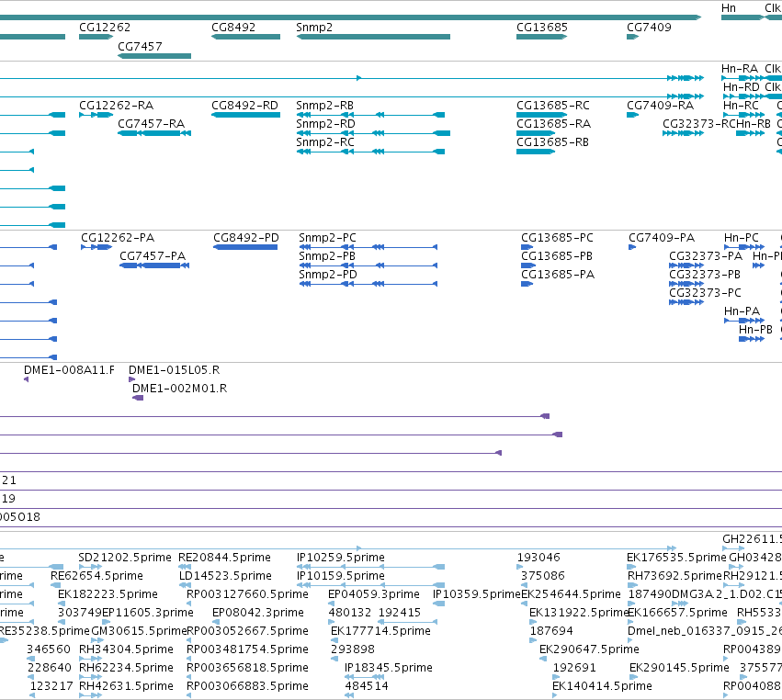
Task: Click protein label Snmp2-PC
Action: pyautogui.click(x=328, y=238)
